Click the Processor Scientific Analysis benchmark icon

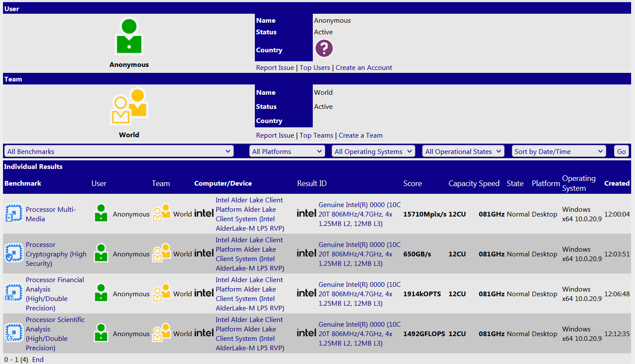pos(14,333)
